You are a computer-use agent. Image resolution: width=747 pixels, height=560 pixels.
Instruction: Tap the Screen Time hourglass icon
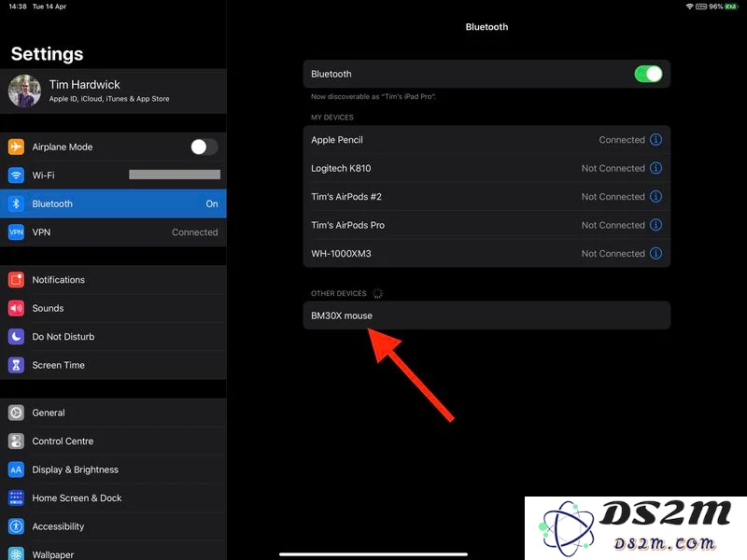tap(16, 365)
